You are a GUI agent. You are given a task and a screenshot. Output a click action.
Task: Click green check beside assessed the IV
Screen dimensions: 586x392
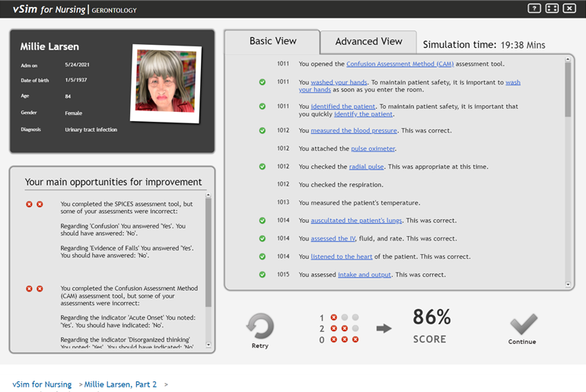coord(263,238)
